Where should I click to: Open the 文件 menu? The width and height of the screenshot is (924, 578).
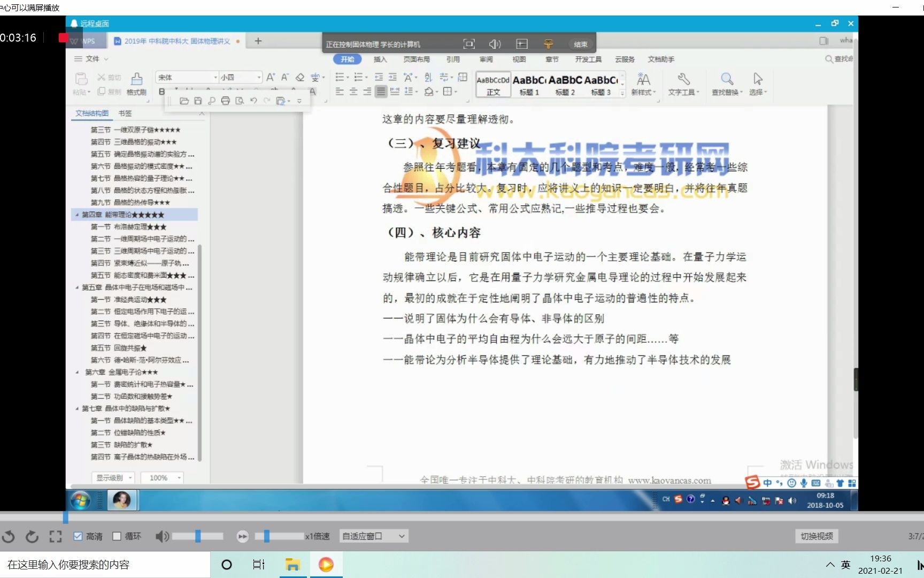click(x=91, y=59)
